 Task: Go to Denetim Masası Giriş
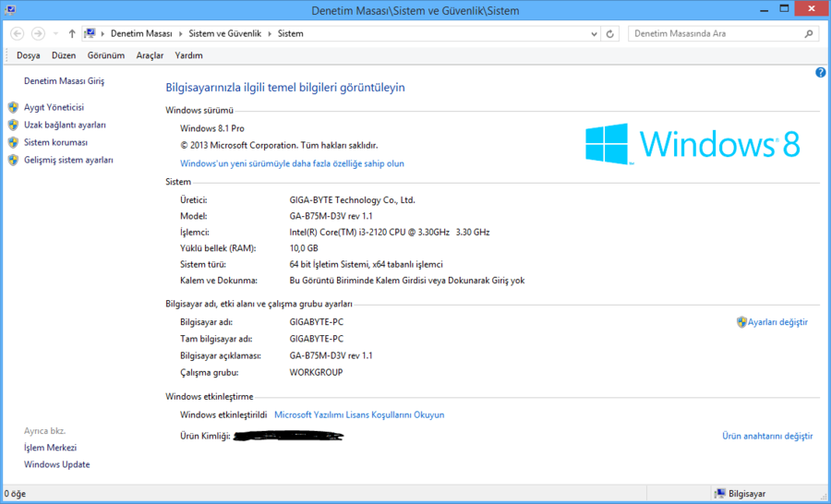tap(64, 81)
